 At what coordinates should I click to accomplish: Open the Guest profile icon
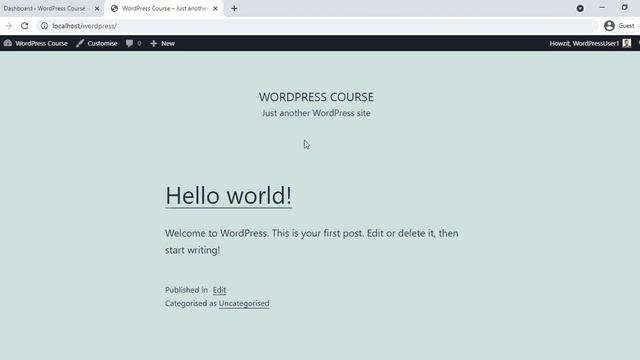609,26
